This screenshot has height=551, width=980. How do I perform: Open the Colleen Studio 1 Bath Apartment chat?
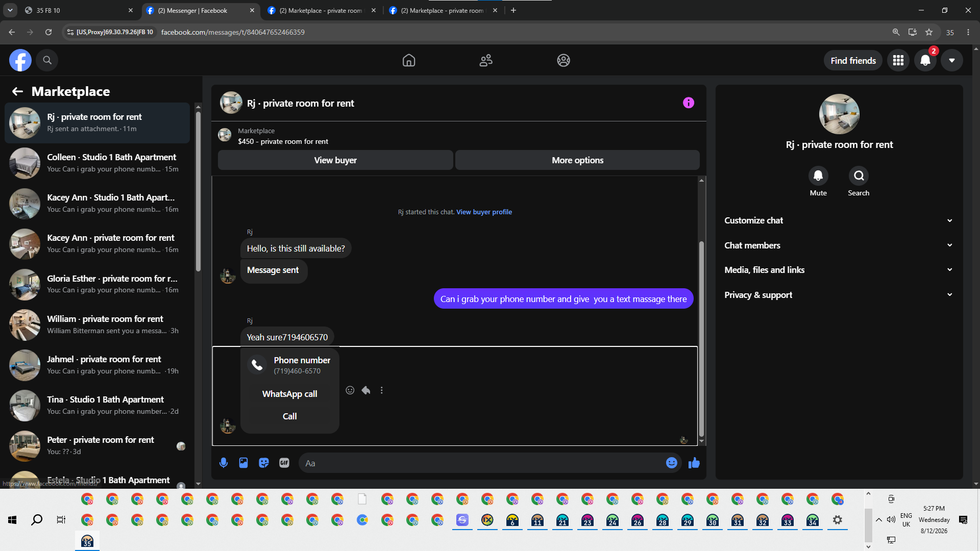point(97,163)
